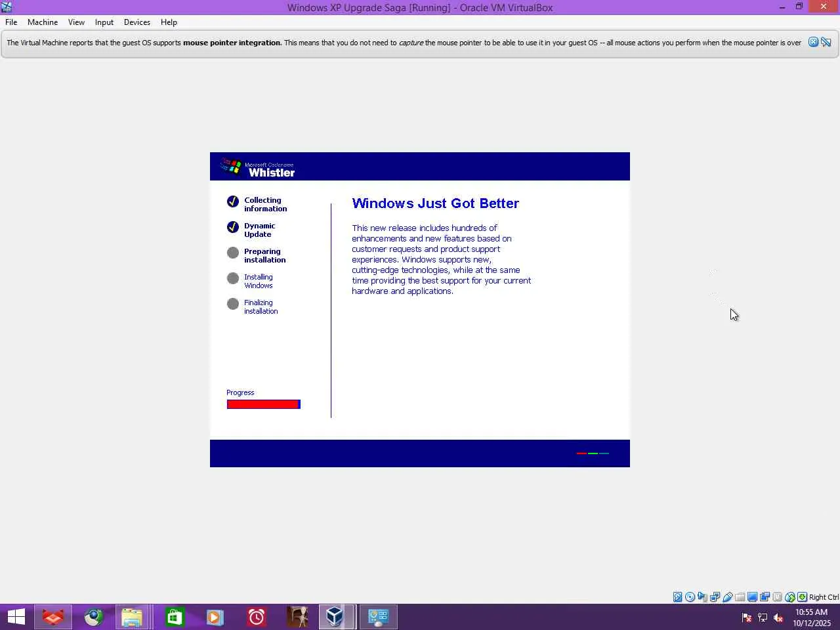
Task: Open the Chromium browser taskbar icon
Action: coord(93,617)
